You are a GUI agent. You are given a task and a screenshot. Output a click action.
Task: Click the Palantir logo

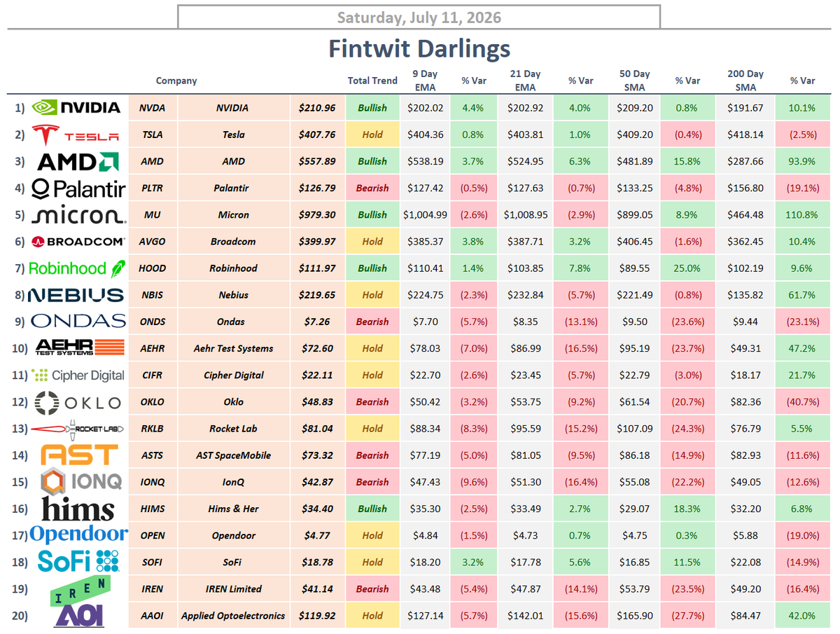(78, 188)
